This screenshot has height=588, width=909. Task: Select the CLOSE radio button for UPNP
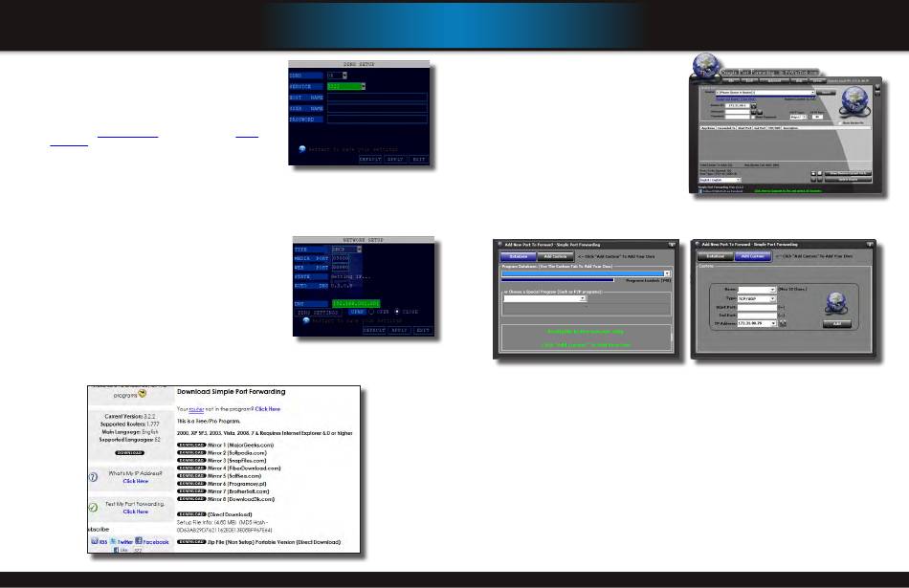point(397,312)
